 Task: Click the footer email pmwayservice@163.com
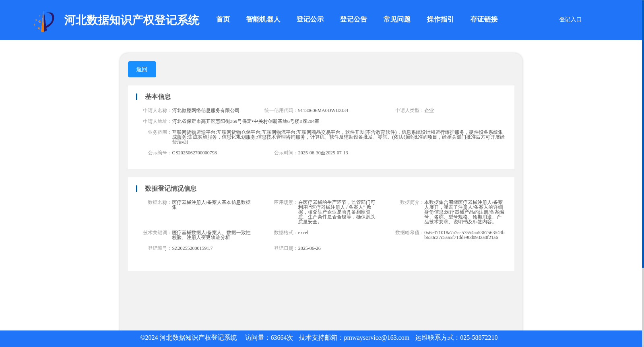pyautogui.click(x=376, y=338)
